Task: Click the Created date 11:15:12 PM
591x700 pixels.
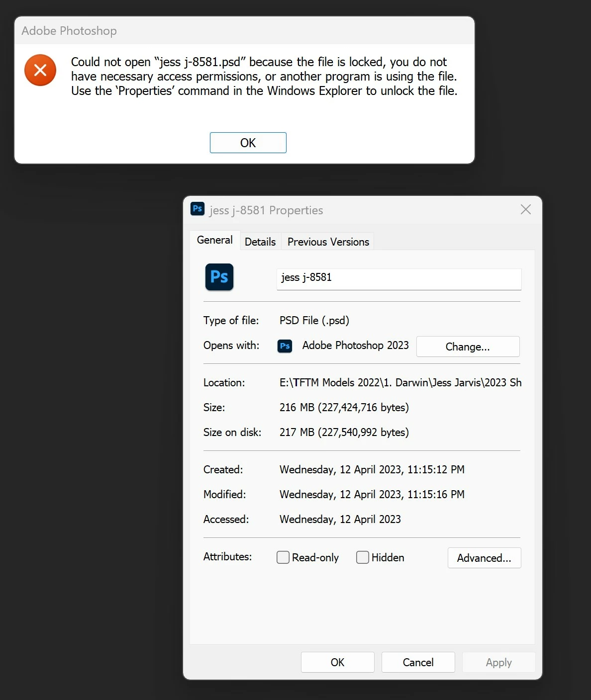Action: click(372, 469)
